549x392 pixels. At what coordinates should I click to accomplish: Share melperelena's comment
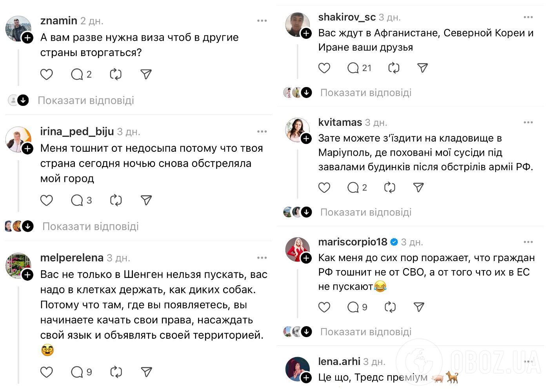[145, 372]
